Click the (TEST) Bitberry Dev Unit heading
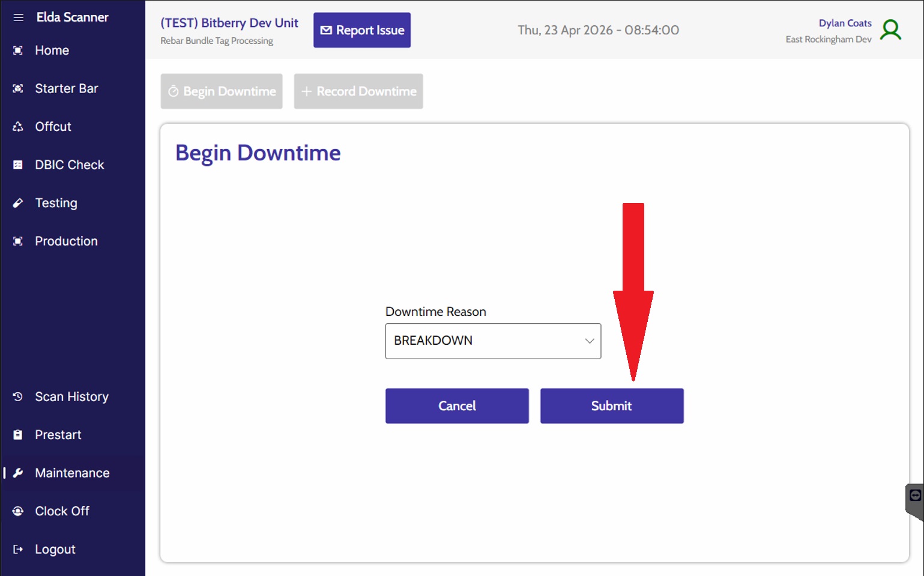 tap(229, 23)
